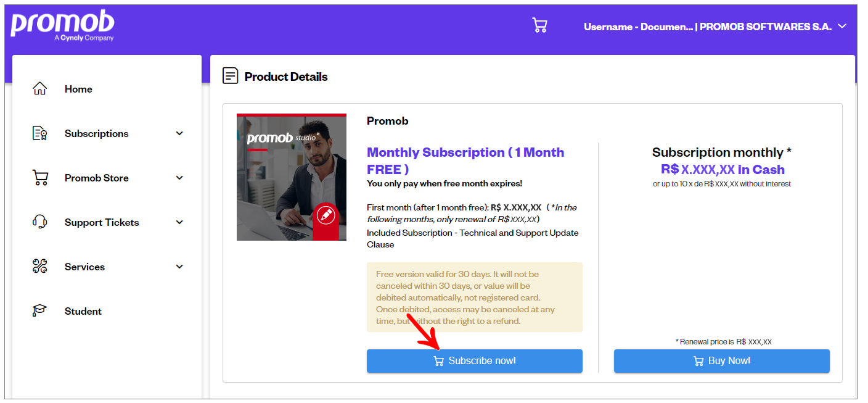
Task: Click the Promob studio product thumbnail
Action: pyautogui.click(x=292, y=177)
